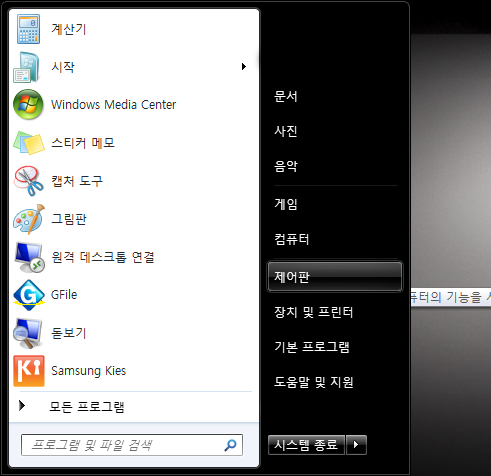Expand the 모든 프로그램 arrow
The height and width of the screenshot is (476, 491).
tap(22, 405)
